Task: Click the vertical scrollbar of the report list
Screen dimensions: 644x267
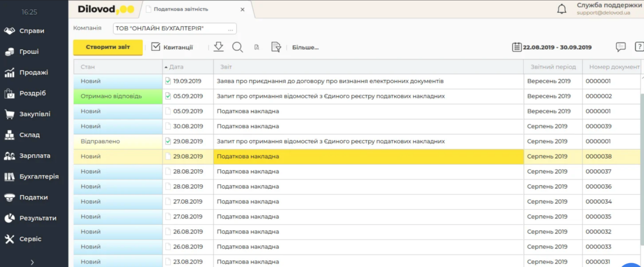Action: 641,168
